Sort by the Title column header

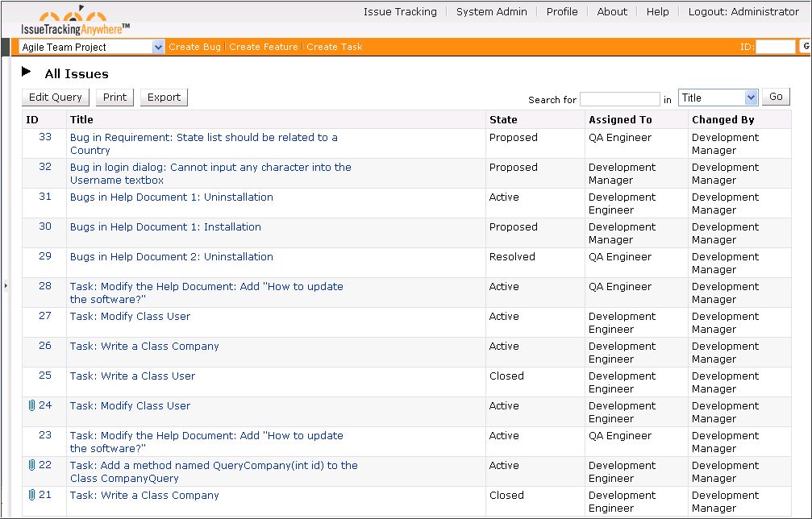(x=81, y=119)
